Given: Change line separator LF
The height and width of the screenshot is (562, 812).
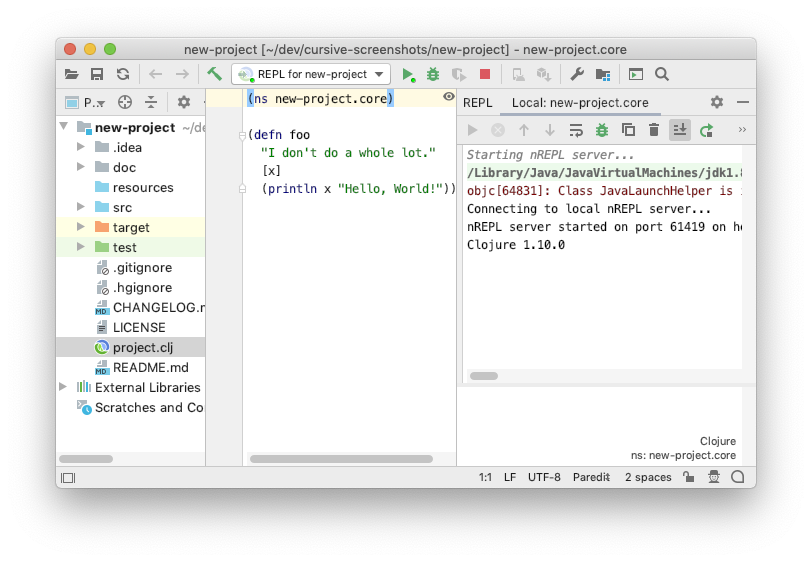Looking at the screenshot, I should (x=510, y=477).
